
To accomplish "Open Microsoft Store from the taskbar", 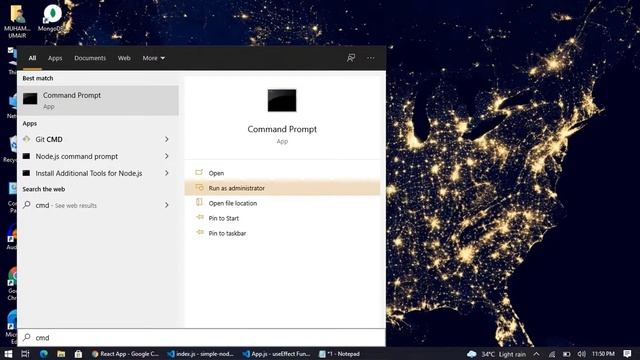I will point(78,353).
